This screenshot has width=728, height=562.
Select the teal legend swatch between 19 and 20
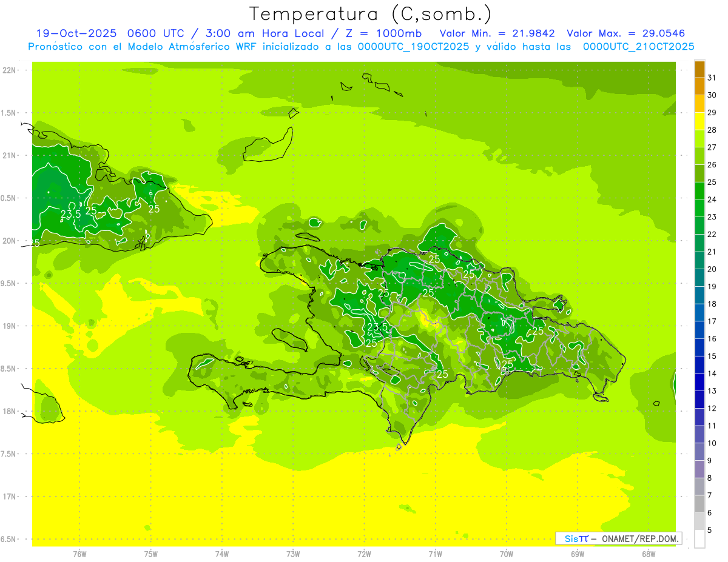[x=699, y=278]
